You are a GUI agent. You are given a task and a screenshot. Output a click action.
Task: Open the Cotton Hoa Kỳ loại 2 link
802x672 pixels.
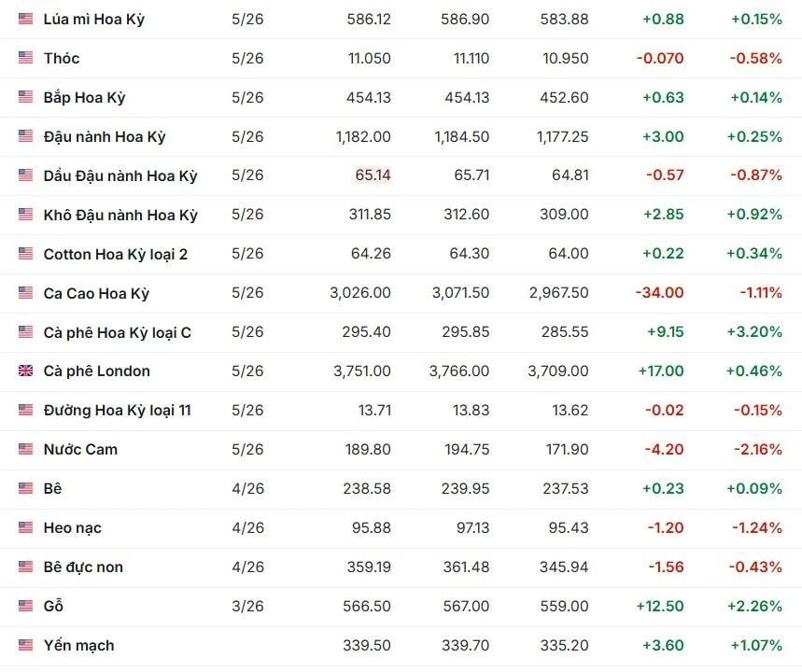pos(116,254)
